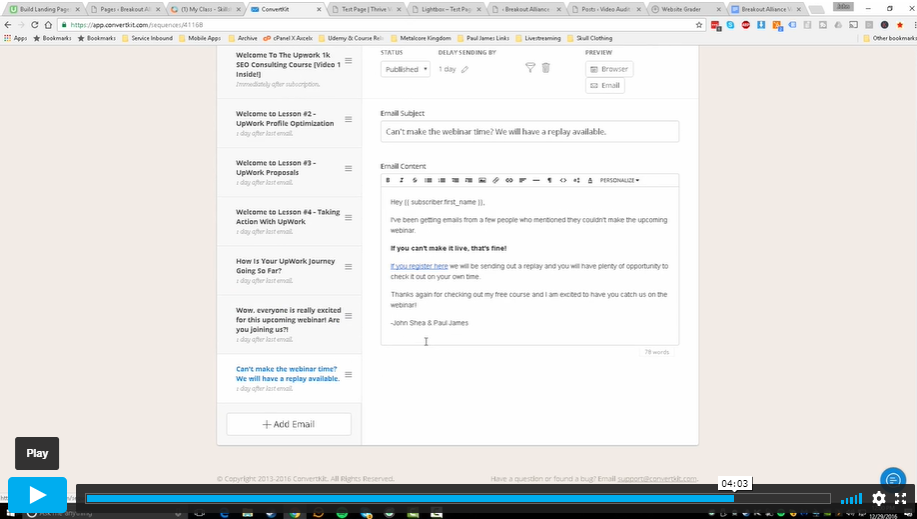Viewport: 917px width, 519px height.
Task: Insert image using editor toolbar icon
Action: point(482,180)
